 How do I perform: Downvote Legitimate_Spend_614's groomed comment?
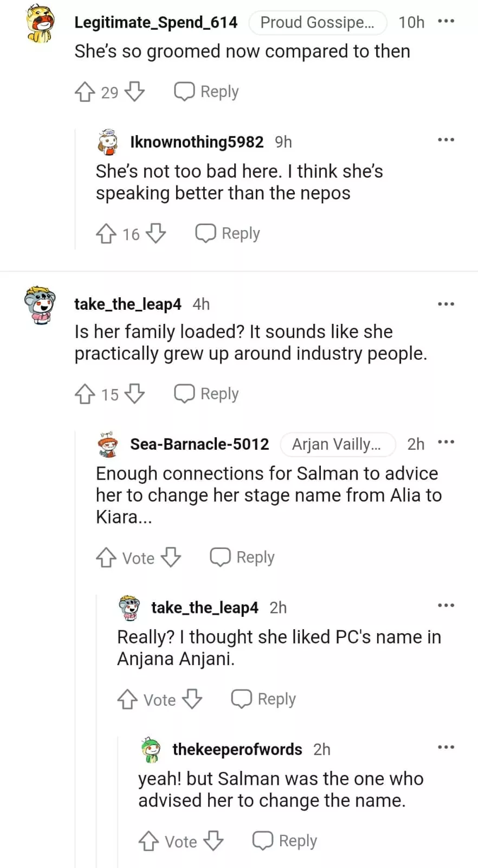coord(134,92)
